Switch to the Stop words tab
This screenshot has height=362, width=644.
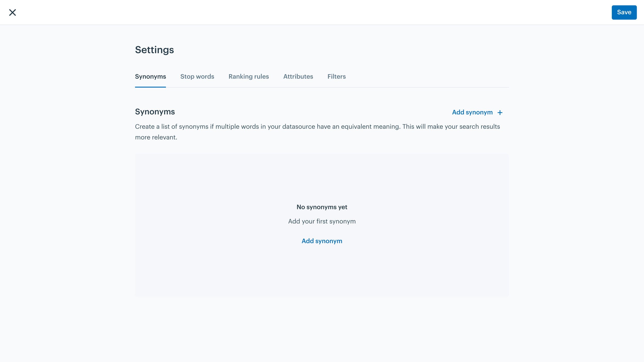[197, 76]
